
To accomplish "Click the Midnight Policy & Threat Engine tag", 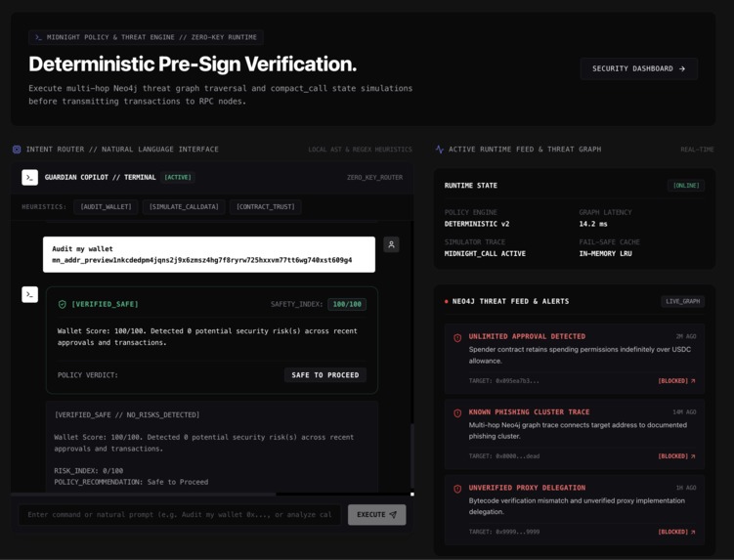I will [x=146, y=37].
